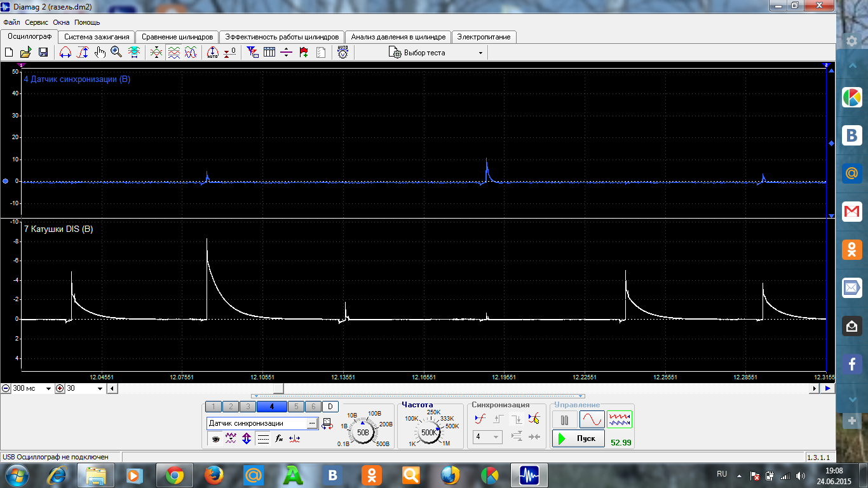Add a marker with the red-flag icon
This screenshot has width=868, height=488.
(304, 53)
